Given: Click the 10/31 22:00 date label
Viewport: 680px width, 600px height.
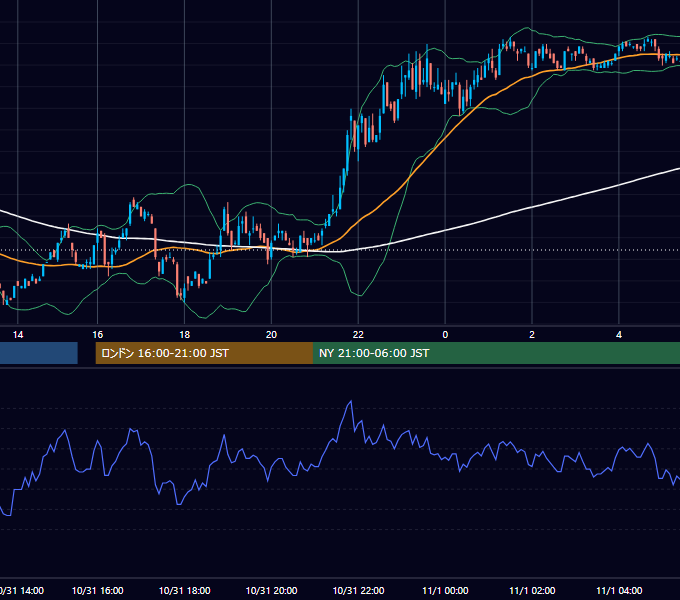Looking at the screenshot, I should [358, 590].
